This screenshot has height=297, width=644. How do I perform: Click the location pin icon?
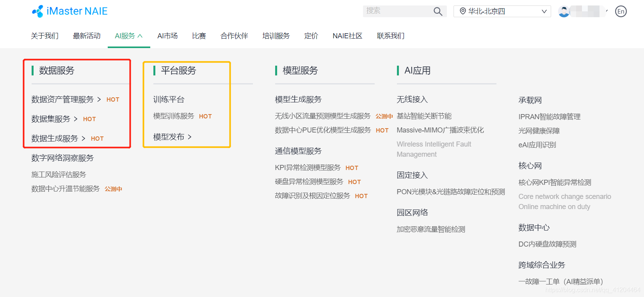(x=463, y=11)
